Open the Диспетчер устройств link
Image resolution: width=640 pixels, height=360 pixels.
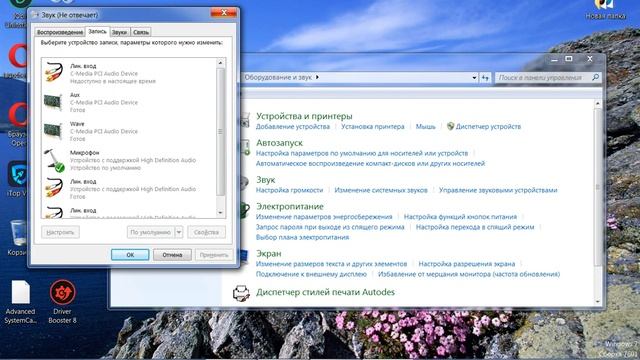pyautogui.click(x=488, y=127)
